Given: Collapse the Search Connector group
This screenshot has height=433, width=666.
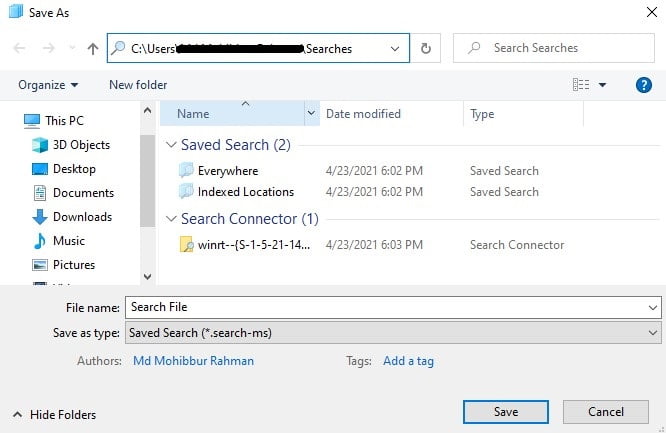Looking at the screenshot, I should 171,219.
